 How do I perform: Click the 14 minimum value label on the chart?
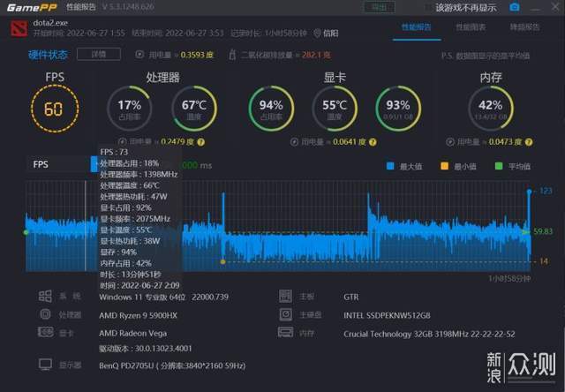pyautogui.click(x=544, y=261)
